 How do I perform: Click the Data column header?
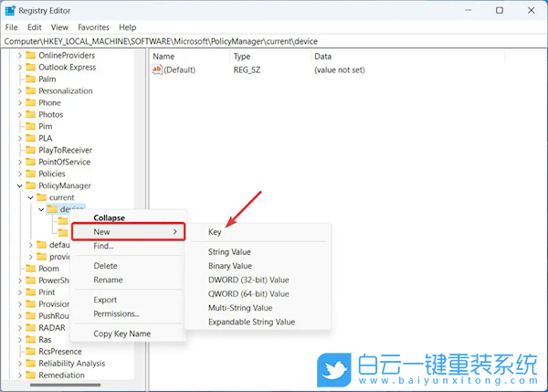(407, 57)
